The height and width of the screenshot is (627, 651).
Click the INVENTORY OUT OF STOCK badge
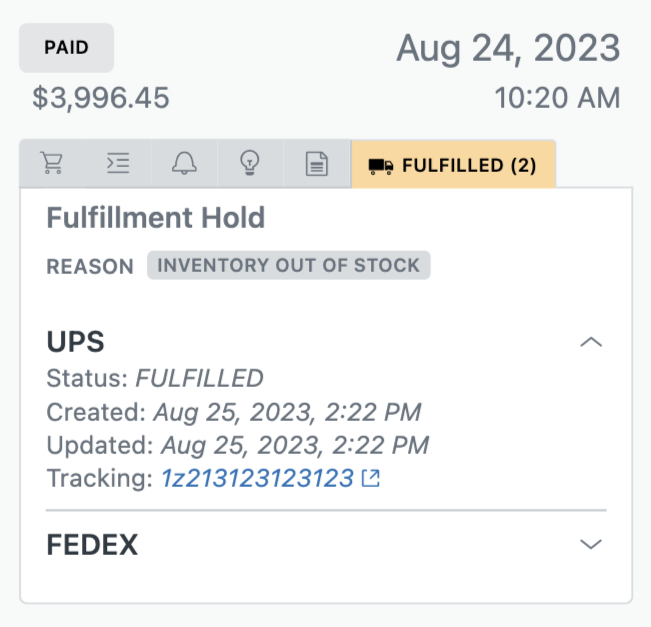point(289,265)
